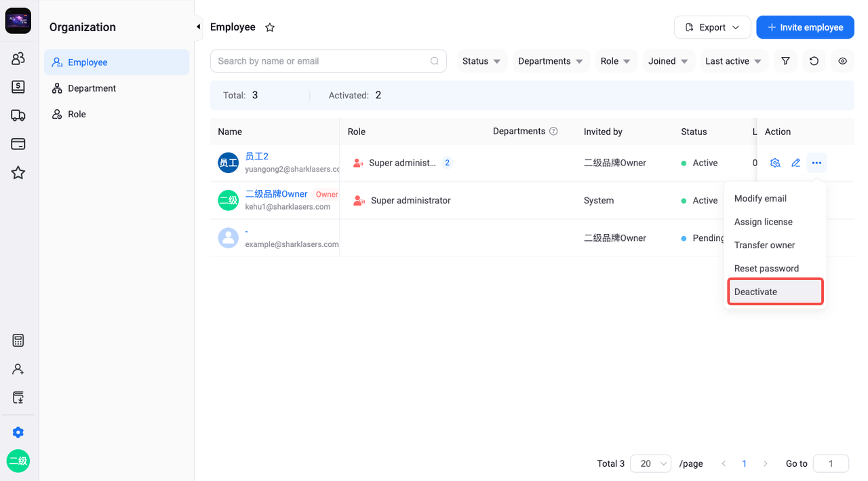Open the advanced filter funnel icon
This screenshot has width=868, height=481.
click(785, 61)
